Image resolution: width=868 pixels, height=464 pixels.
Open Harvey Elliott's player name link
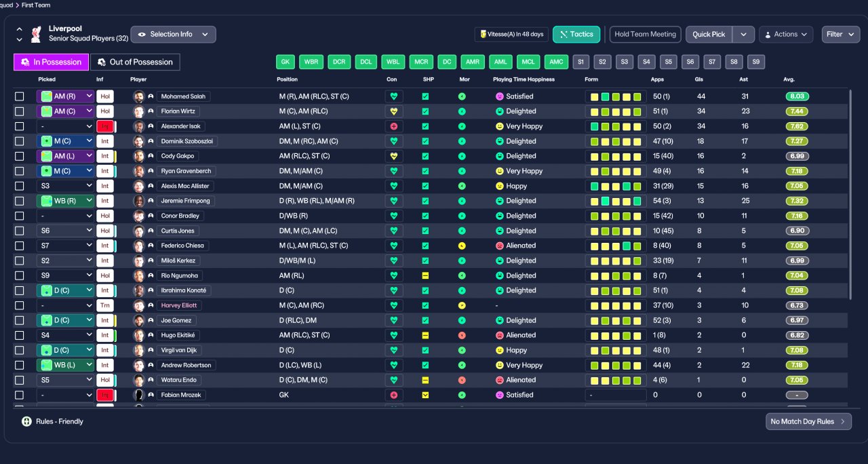180,305
